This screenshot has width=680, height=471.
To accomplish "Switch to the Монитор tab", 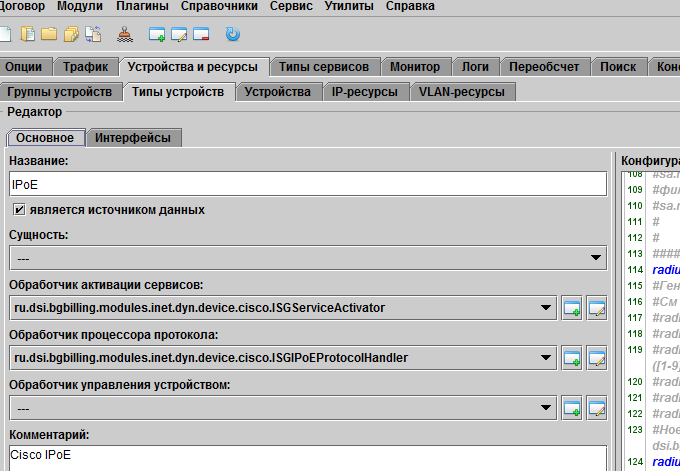I will (x=415, y=67).
